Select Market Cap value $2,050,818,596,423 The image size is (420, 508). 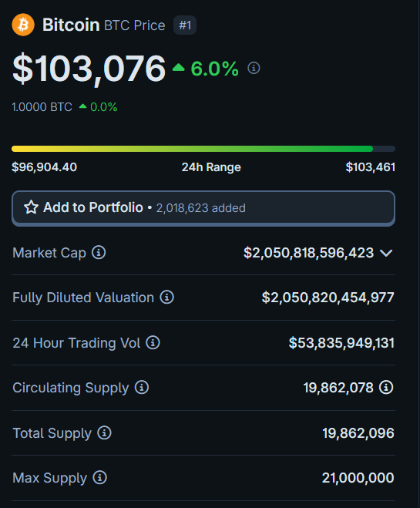[308, 253]
